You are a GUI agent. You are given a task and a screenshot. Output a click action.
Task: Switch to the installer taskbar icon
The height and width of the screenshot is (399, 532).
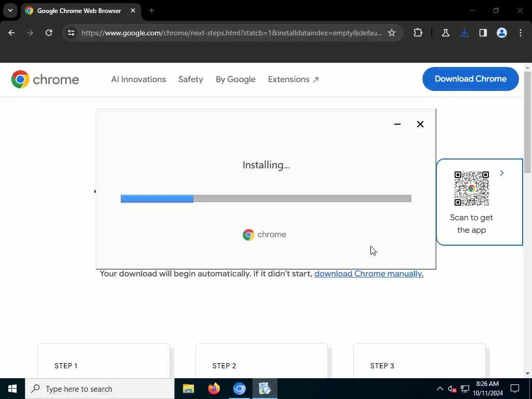264,389
